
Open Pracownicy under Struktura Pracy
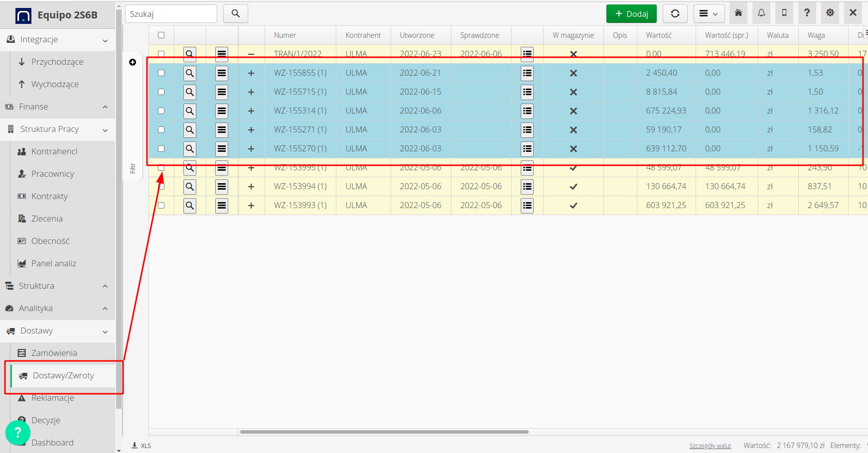coord(51,173)
